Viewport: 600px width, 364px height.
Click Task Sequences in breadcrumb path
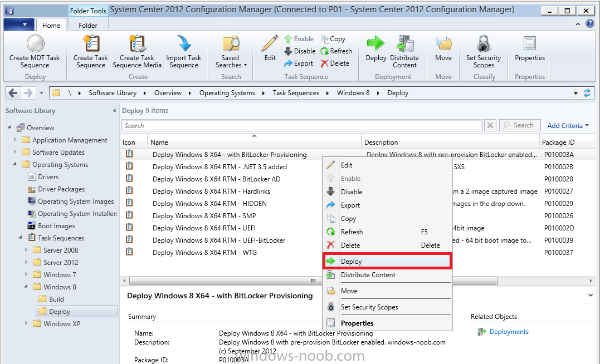coord(296,93)
